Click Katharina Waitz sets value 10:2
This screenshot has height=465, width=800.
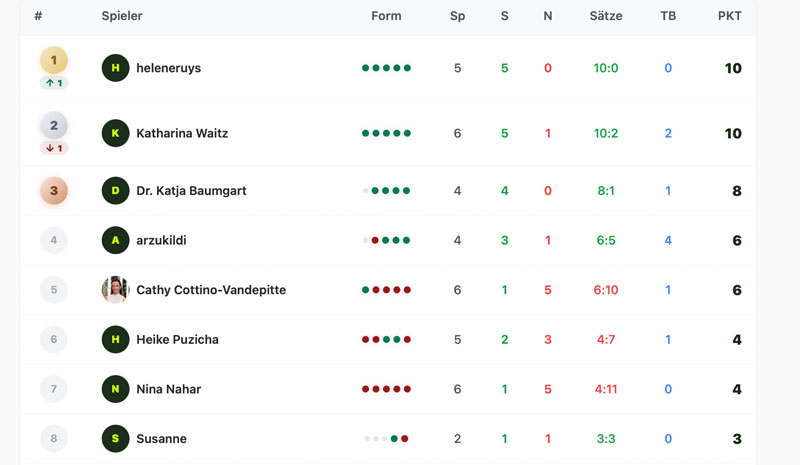[x=606, y=133]
